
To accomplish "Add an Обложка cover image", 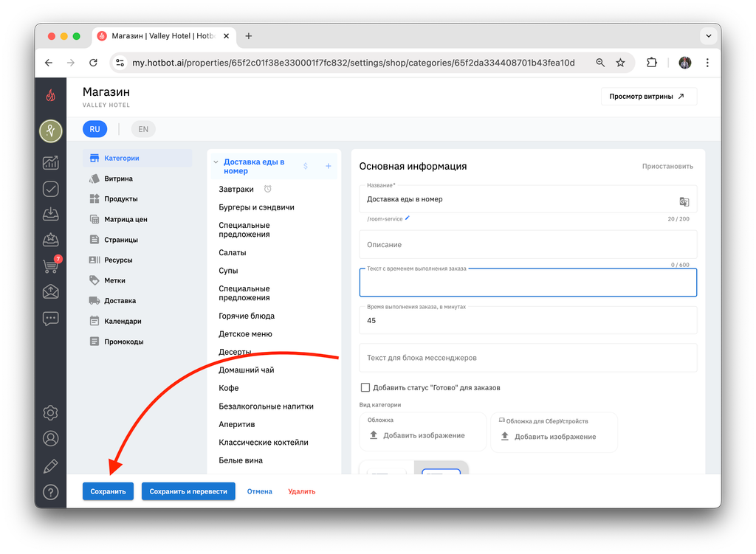I will point(423,432).
